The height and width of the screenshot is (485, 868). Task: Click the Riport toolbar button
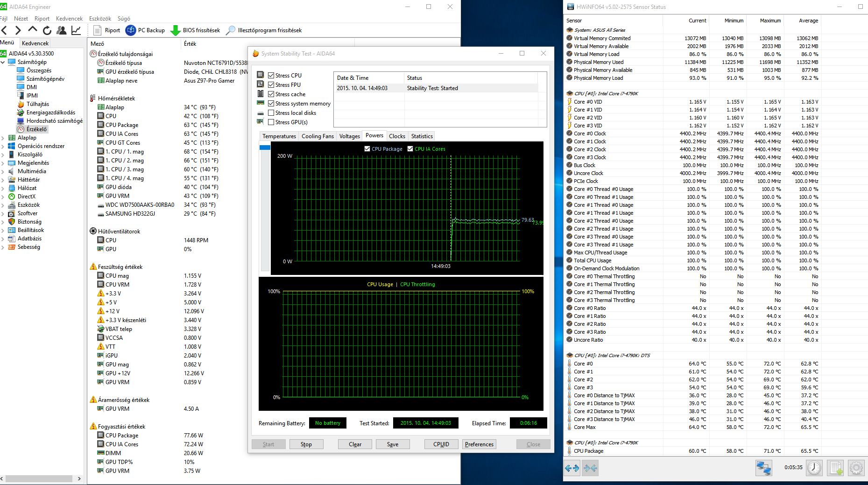(107, 30)
